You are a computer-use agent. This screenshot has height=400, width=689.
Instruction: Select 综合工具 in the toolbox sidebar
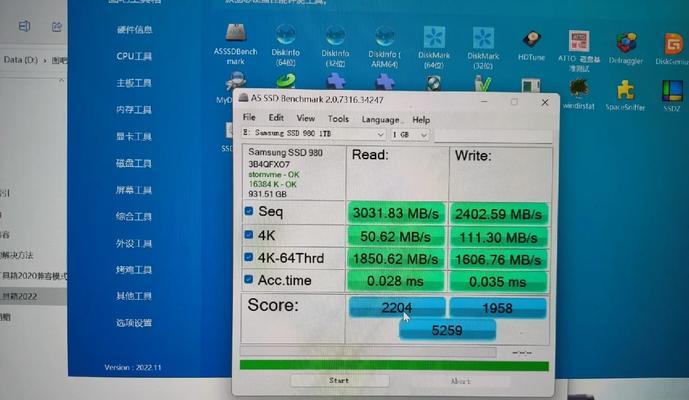pyautogui.click(x=134, y=217)
